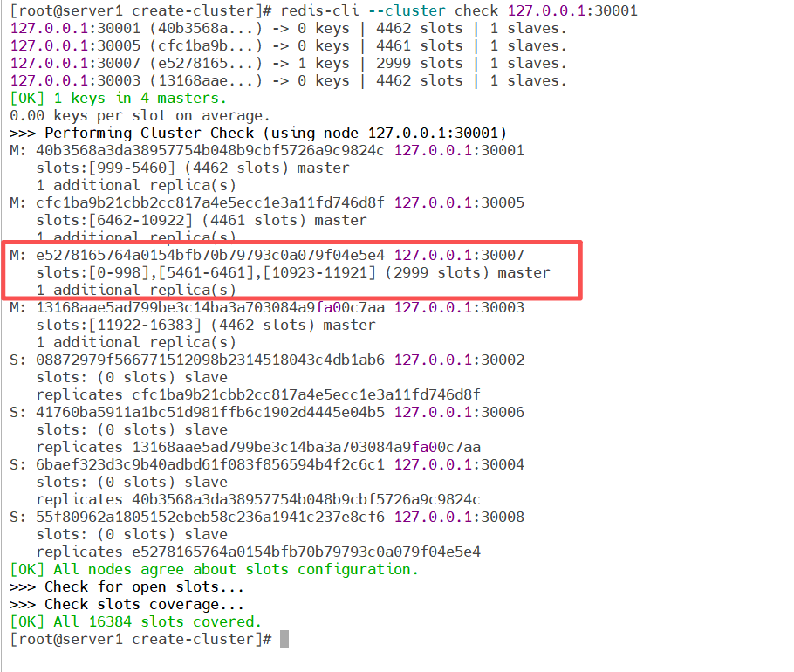Click address 127.0.0.1:30008 on the slave line
The height and width of the screenshot is (672, 794).
pyautogui.click(x=459, y=517)
